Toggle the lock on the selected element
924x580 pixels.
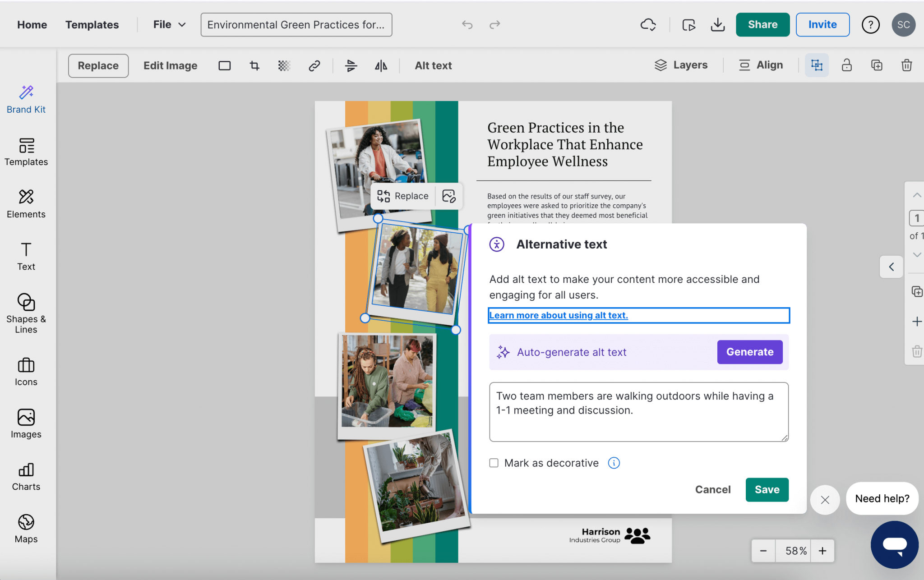click(846, 65)
